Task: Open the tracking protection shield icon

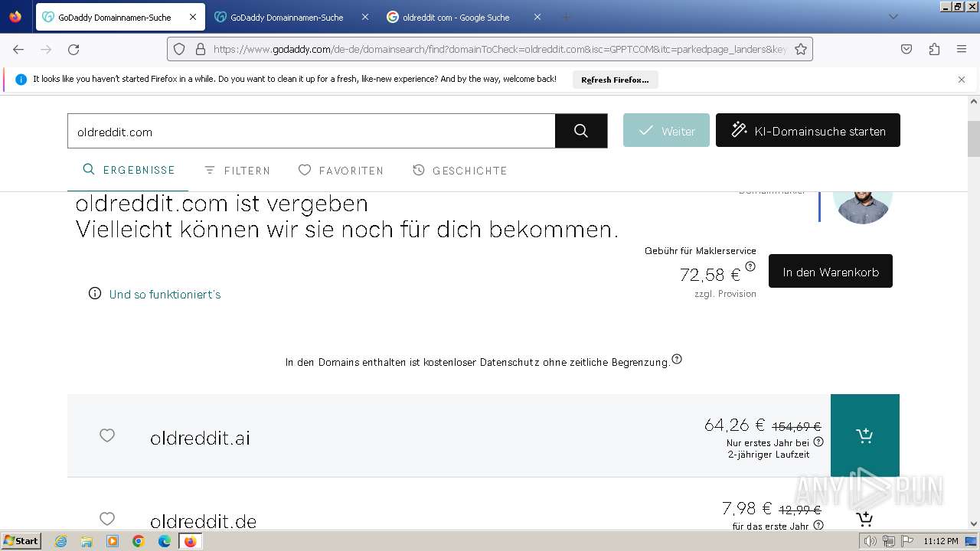Action: [179, 49]
